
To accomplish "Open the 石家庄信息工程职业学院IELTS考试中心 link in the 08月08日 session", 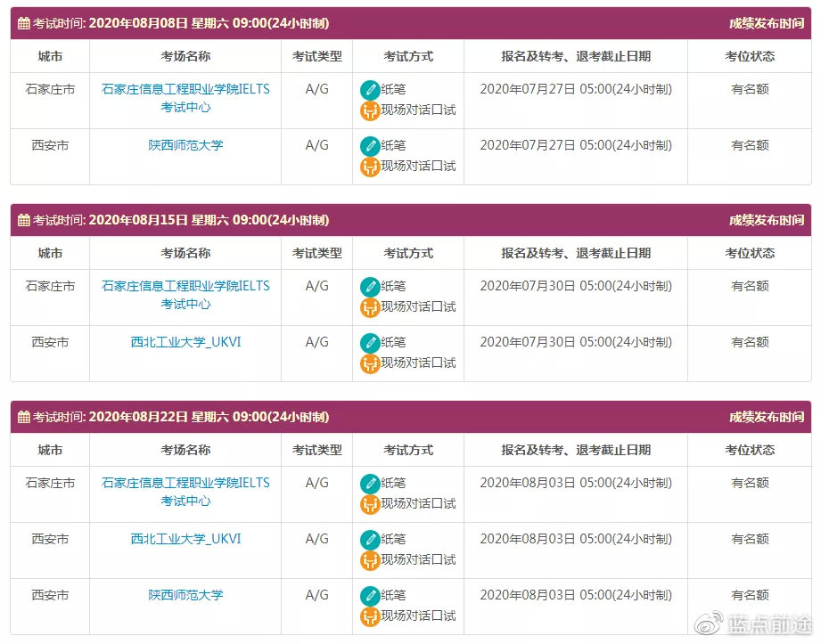I will click(x=185, y=98).
